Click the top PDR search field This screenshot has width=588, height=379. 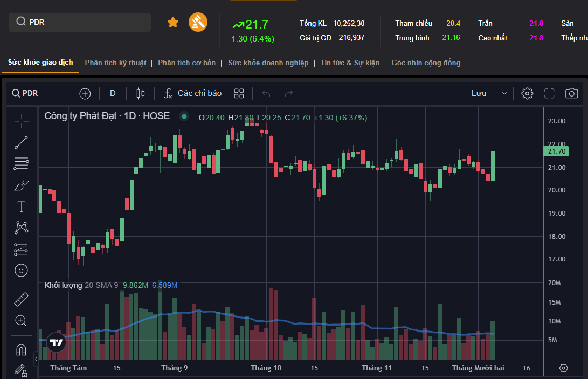click(x=80, y=22)
